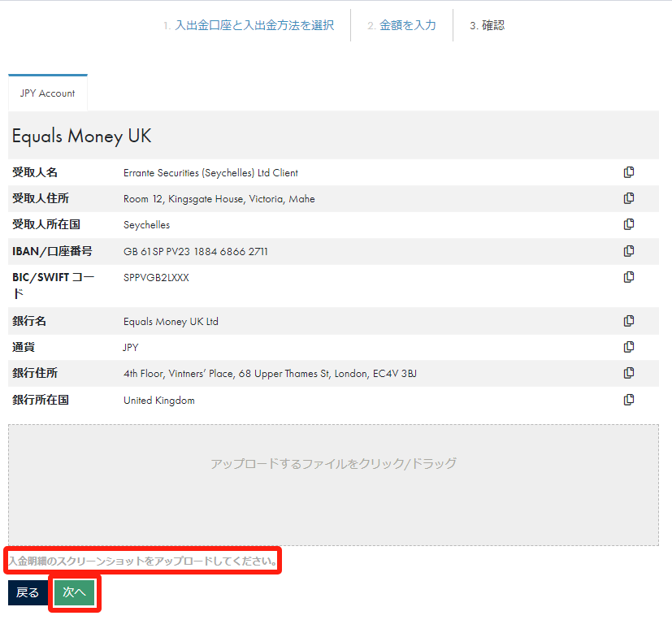This screenshot has width=672, height=620.
Task: Click the 入金明細のスクリーンショット upload instruction text
Action: [x=143, y=561]
